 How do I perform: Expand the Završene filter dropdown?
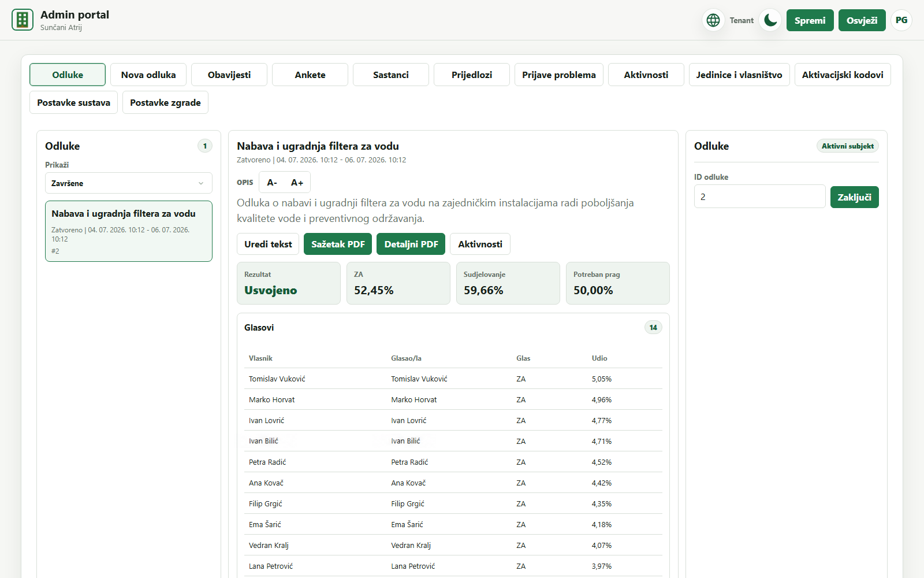pos(129,183)
